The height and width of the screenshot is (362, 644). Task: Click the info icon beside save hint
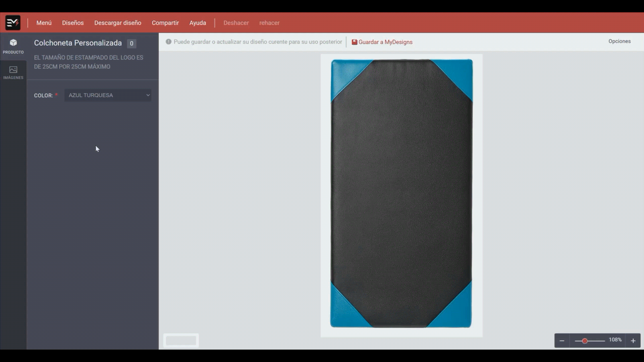pos(168,42)
